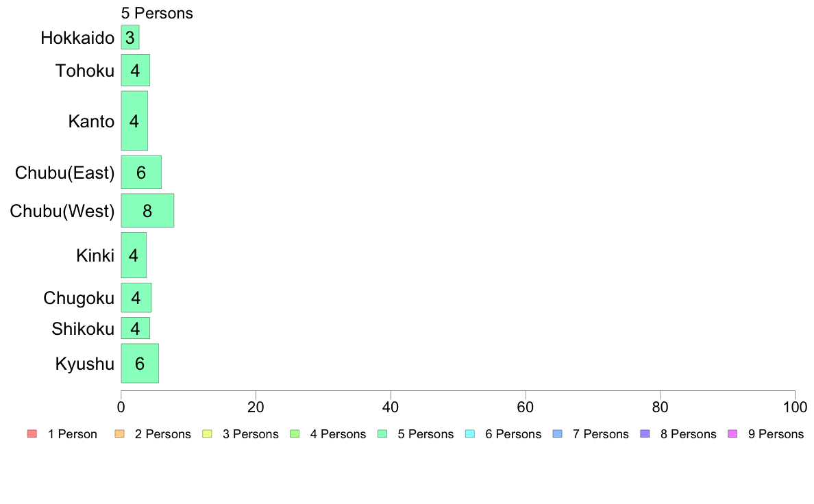This screenshot has height=504, width=814.
Task: Select the 7 Persons blue legend swatch
Action: pyautogui.click(x=558, y=434)
